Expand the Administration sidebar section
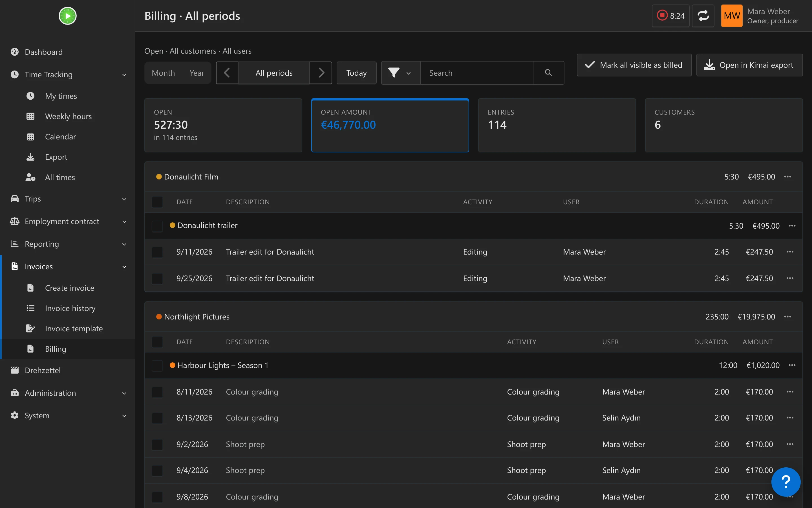This screenshot has height=508, width=812. click(67, 393)
